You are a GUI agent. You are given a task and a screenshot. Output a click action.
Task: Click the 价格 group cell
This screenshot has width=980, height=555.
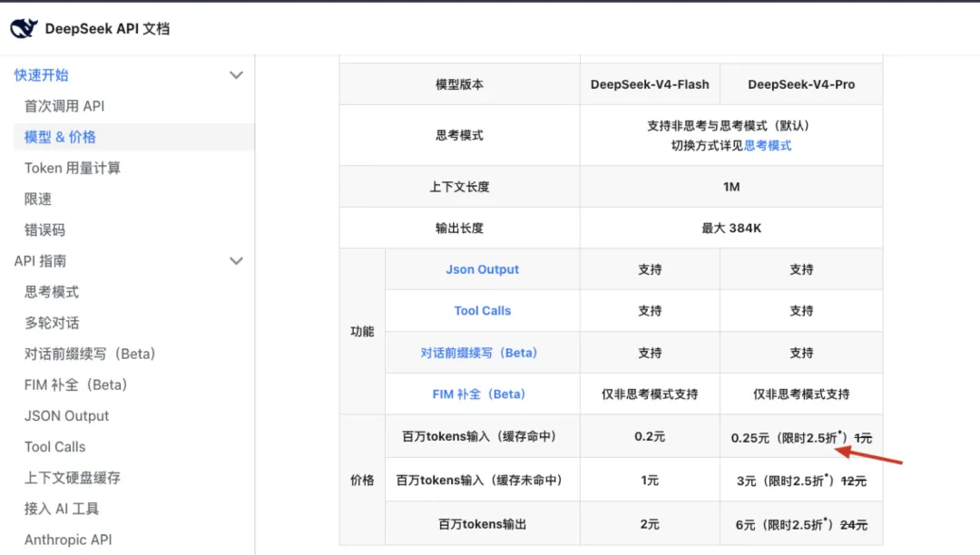pos(362,480)
